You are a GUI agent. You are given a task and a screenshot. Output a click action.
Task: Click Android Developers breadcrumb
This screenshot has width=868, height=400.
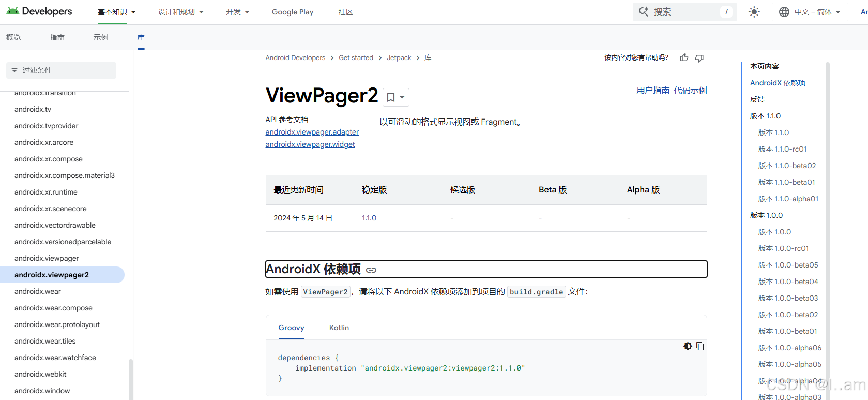pos(295,57)
